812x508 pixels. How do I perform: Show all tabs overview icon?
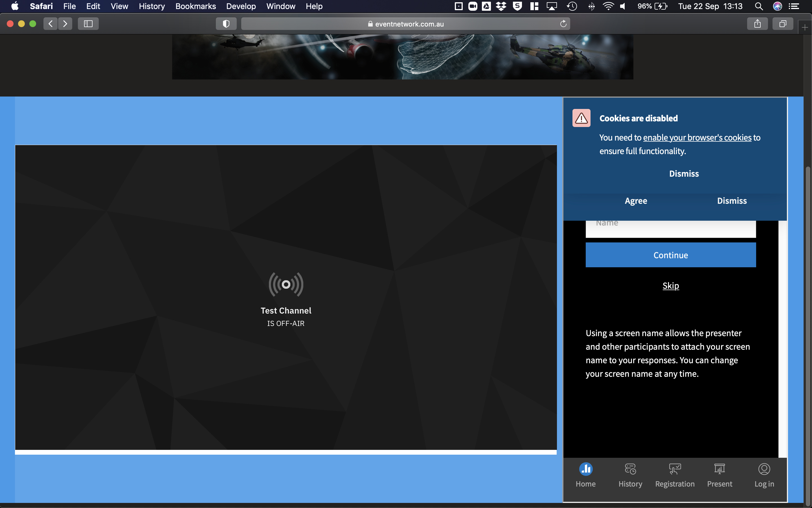(783, 24)
